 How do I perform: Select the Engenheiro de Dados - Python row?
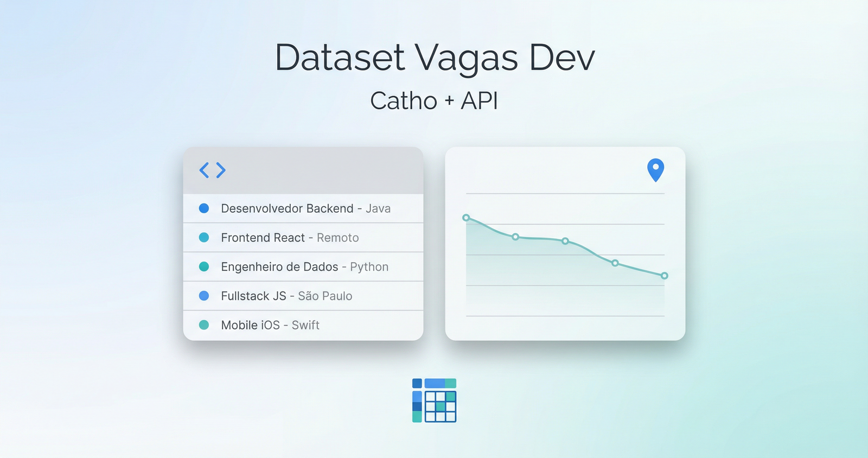click(303, 267)
